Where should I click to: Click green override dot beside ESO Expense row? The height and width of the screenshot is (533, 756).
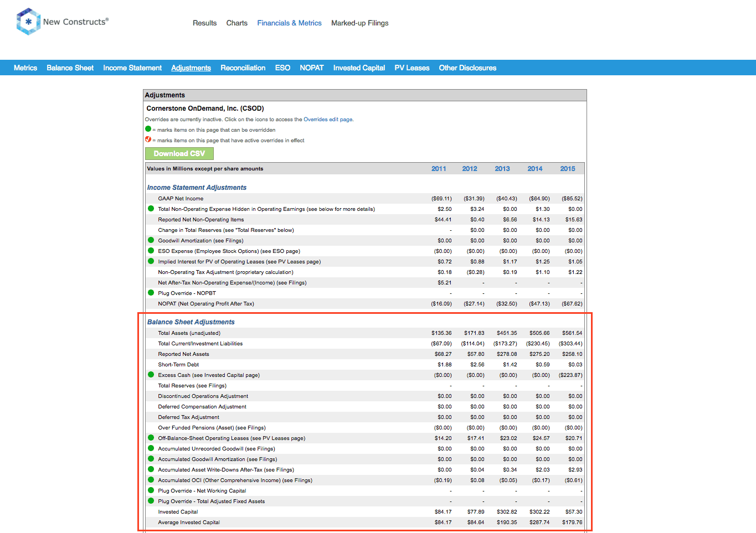(151, 251)
